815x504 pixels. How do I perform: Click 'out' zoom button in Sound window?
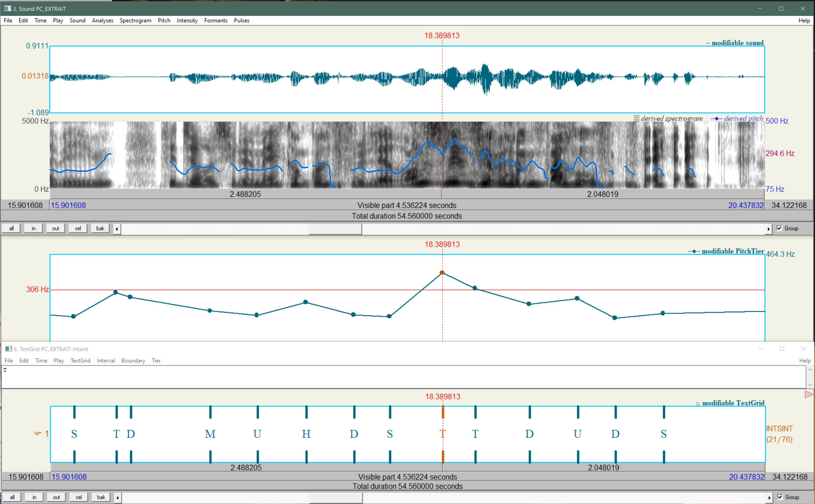point(56,228)
